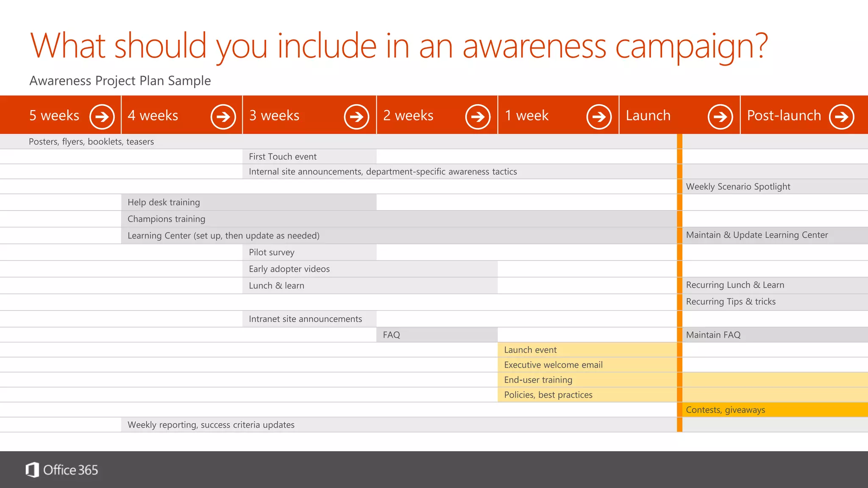The image size is (868, 488).
Task: Click the arrow icon beside 4 weeks
Action: point(223,116)
